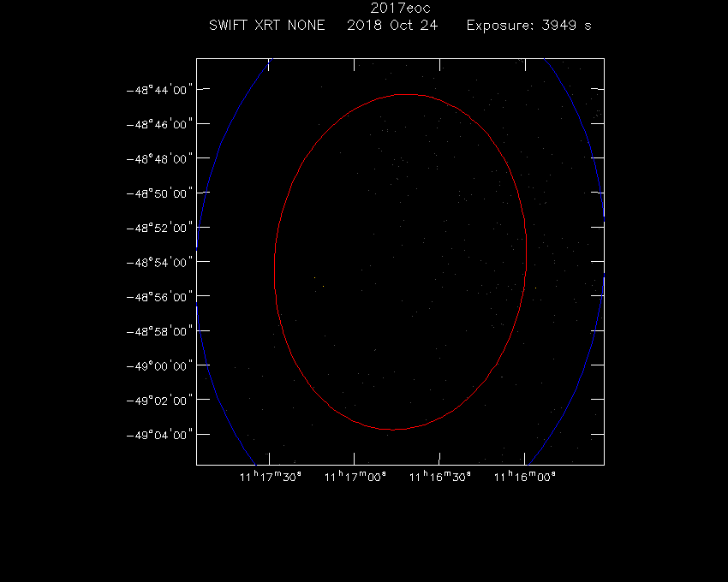Screen dimensions: 728x582
Task: Click the title text 2017eoc
Action: tap(400, 9)
